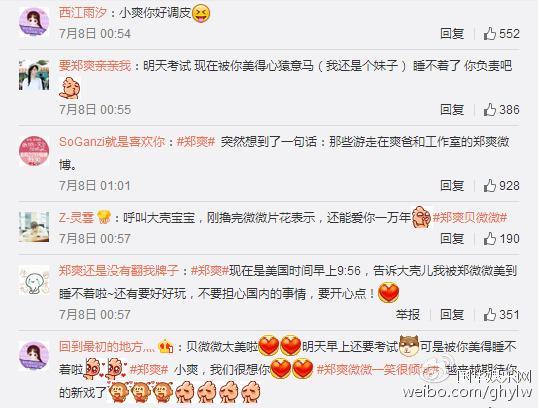538x408 pixels.
Task: Click the membership crown badge beside Z-灵囊
Action: point(104,217)
